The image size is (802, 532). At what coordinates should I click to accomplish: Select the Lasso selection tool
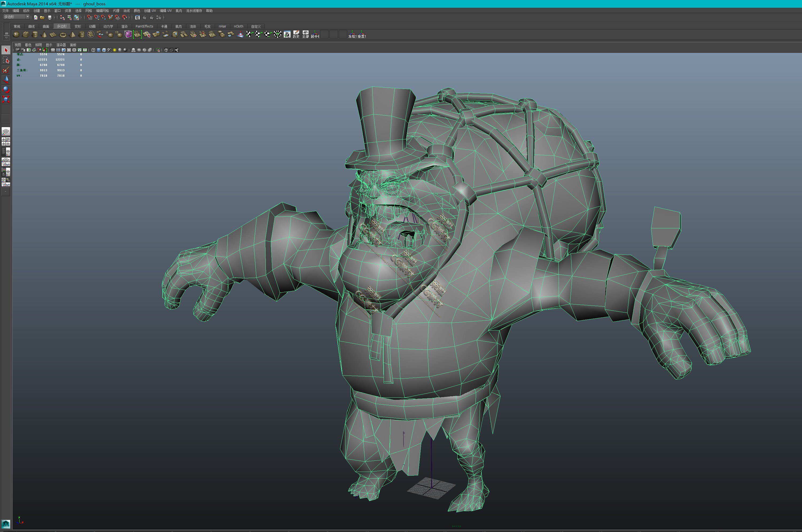point(6,60)
